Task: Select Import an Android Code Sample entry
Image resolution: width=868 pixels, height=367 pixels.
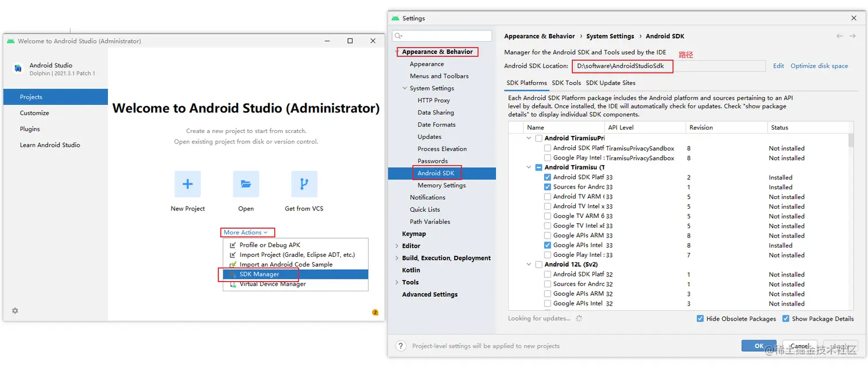Action: 296,264
